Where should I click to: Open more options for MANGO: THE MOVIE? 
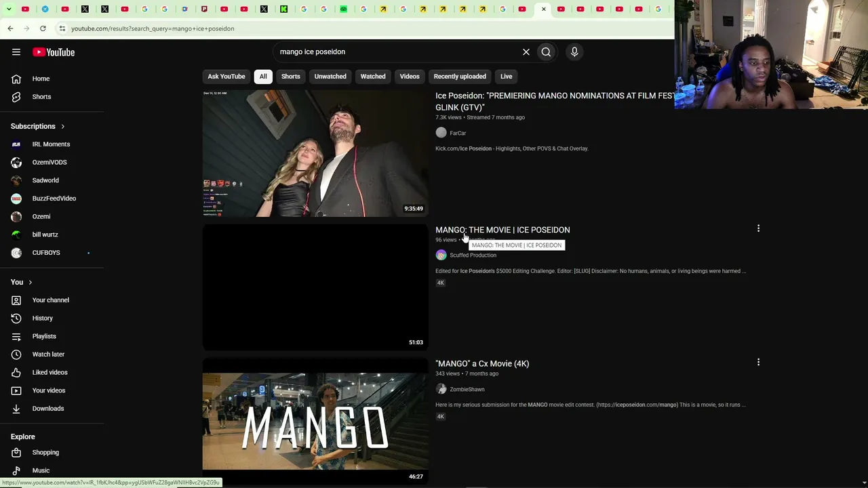[758, 229]
